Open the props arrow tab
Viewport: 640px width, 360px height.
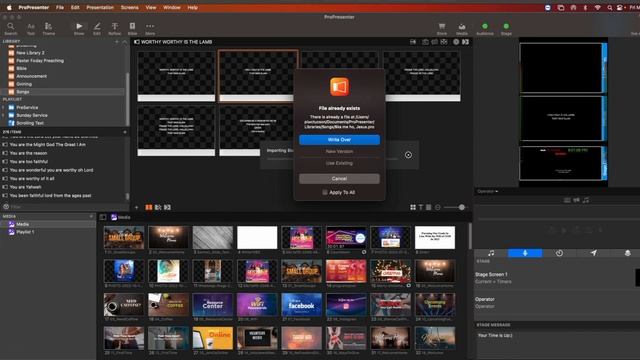pos(593,253)
